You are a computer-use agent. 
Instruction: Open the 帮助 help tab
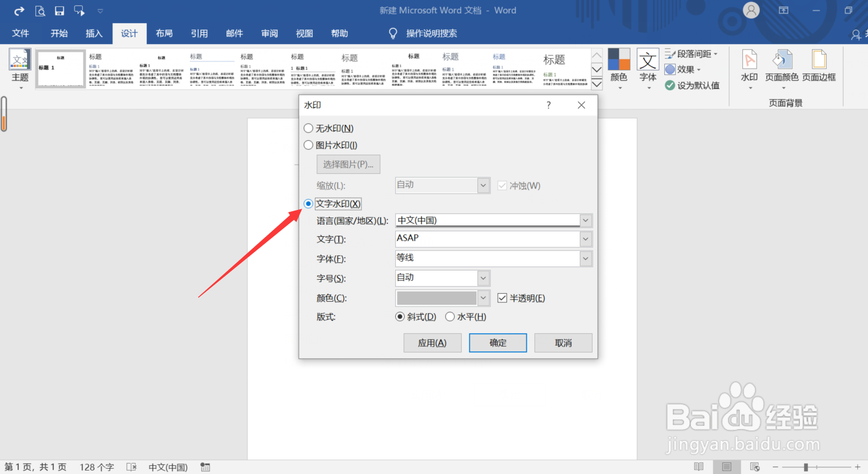coord(339,34)
